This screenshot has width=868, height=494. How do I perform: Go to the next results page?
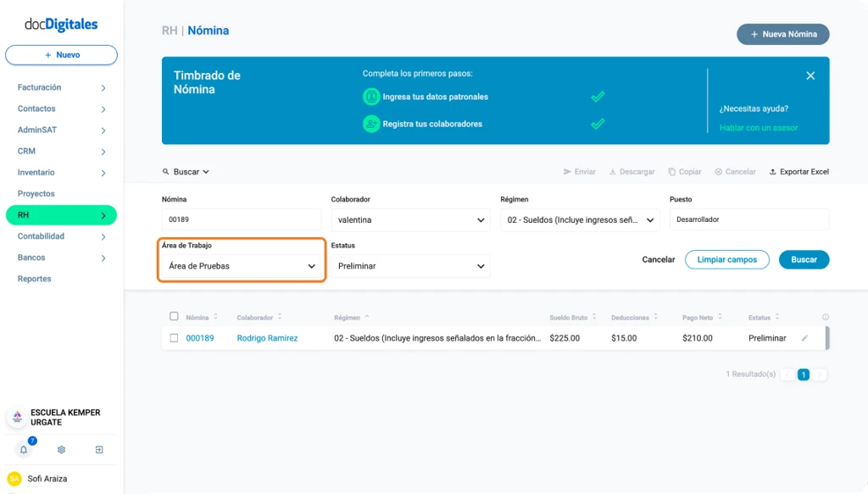[x=820, y=375]
